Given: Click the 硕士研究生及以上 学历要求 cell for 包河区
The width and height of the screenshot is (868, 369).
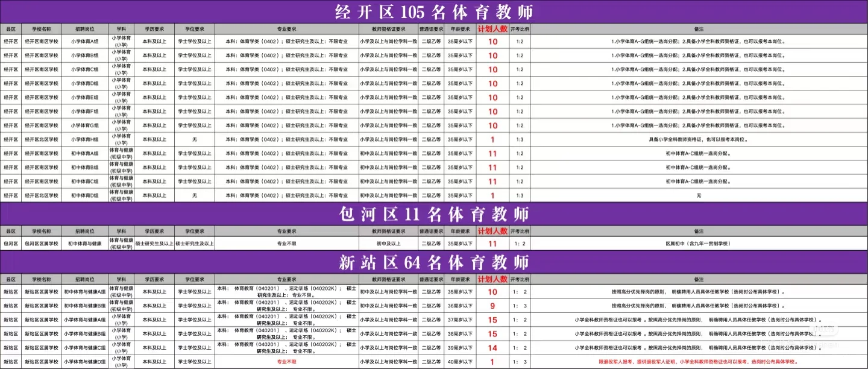Looking at the screenshot, I should [153, 245].
